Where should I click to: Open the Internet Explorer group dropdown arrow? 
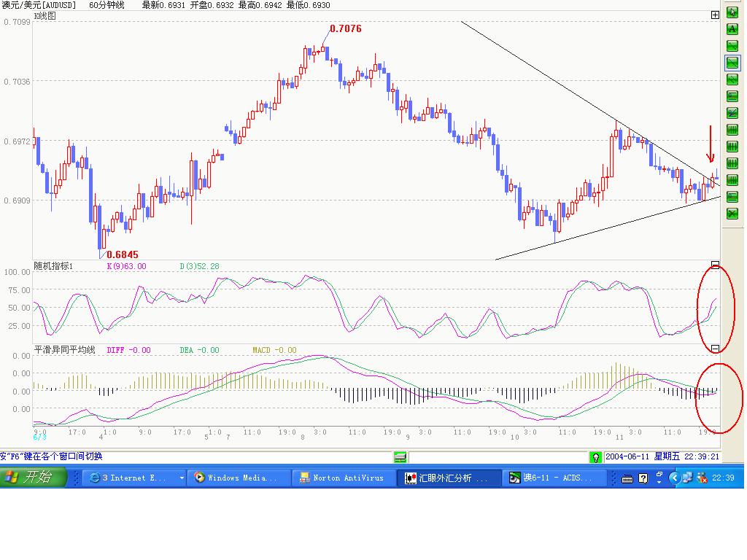pos(182,478)
